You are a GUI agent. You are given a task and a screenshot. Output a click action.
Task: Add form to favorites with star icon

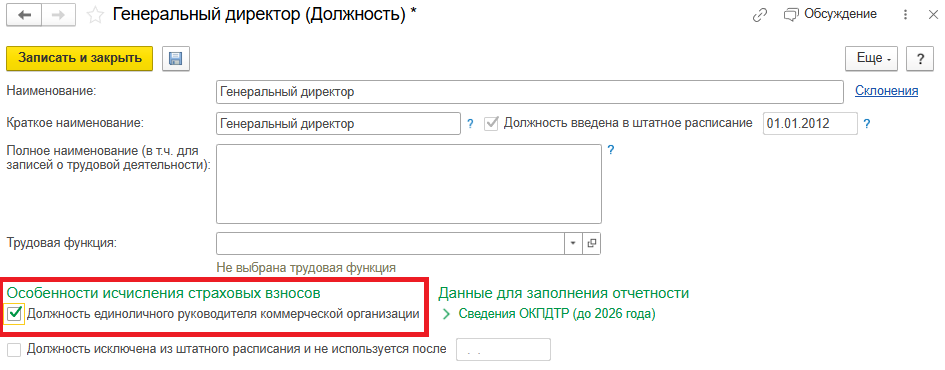click(95, 16)
